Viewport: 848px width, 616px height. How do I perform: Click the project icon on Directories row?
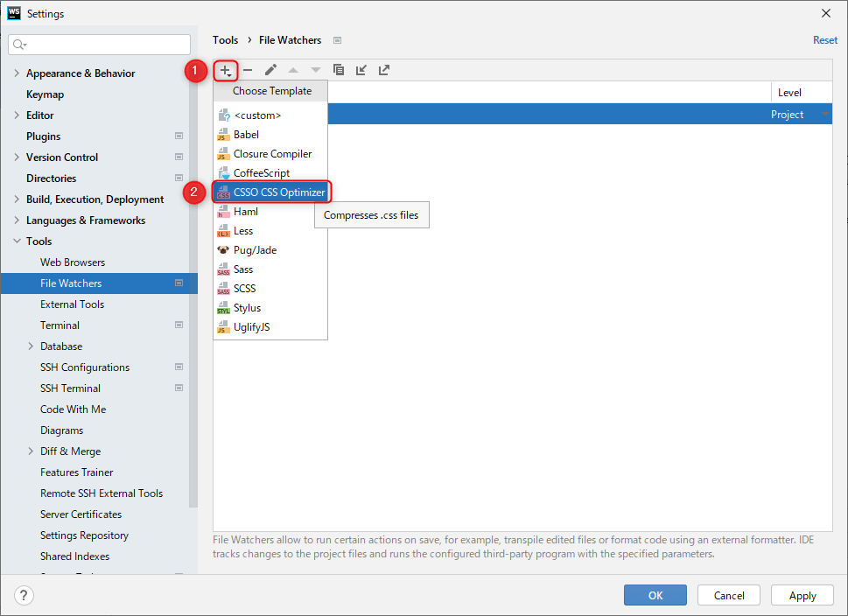click(x=179, y=178)
